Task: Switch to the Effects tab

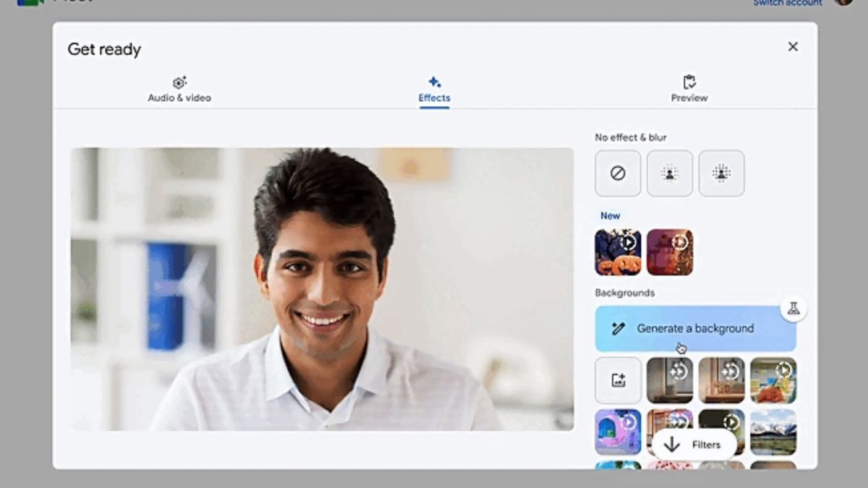Action: pos(434,90)
